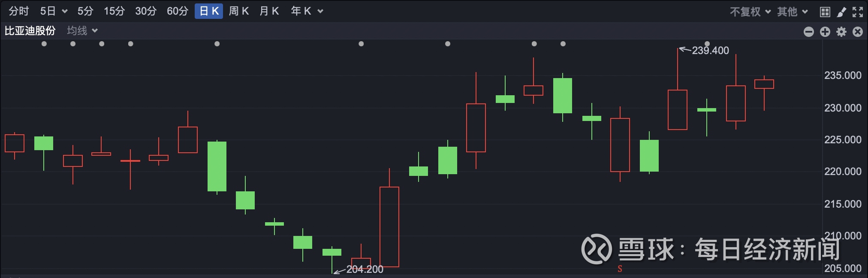The width and height of the screenshot is (868, 278).
Task: Select the 月K period tab
Action: pyautogui.click(x=269, y=11)
